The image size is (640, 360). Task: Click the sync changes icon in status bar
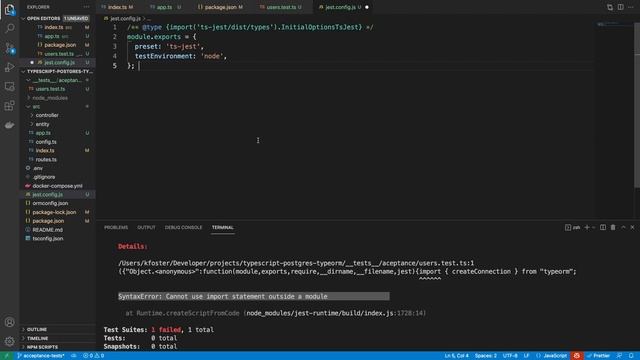point(73,356)
